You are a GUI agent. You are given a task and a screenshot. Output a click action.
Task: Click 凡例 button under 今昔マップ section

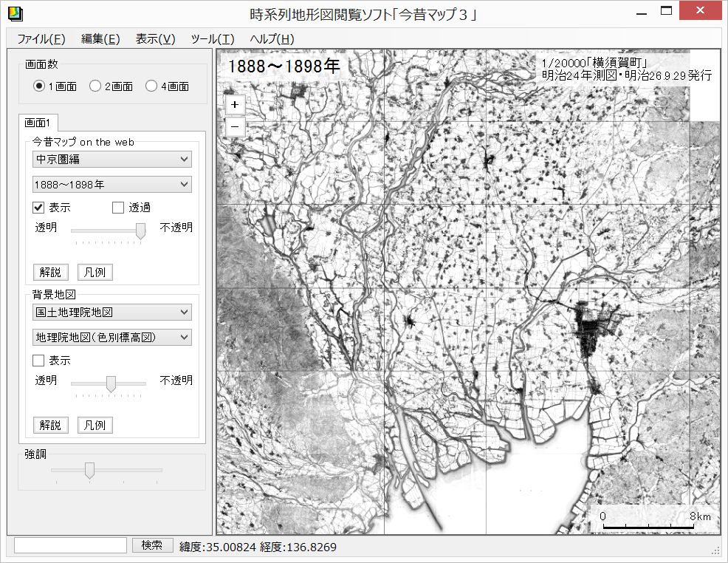click(95, 272)
